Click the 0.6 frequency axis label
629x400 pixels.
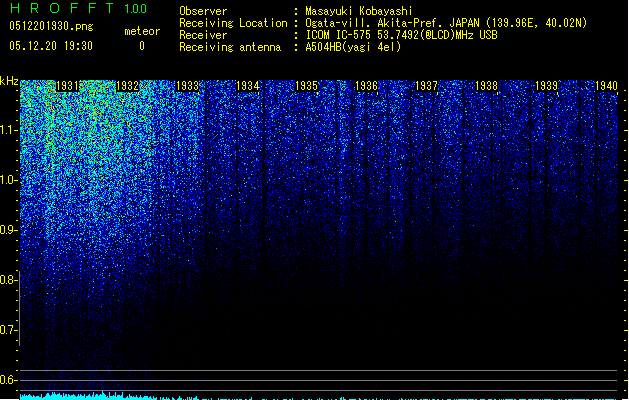tap(8, 380)
